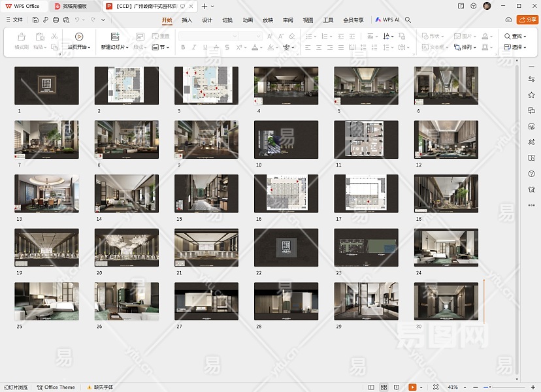The image size is (541, 392).
Task: Open the 插入 insert ribbon tab
Action: (x=187, y=20)
